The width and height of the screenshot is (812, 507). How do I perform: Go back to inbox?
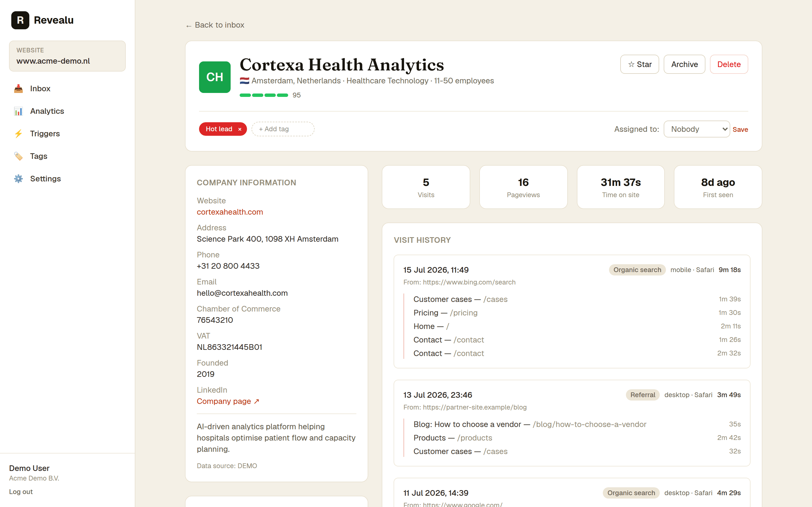pos(215,25)
